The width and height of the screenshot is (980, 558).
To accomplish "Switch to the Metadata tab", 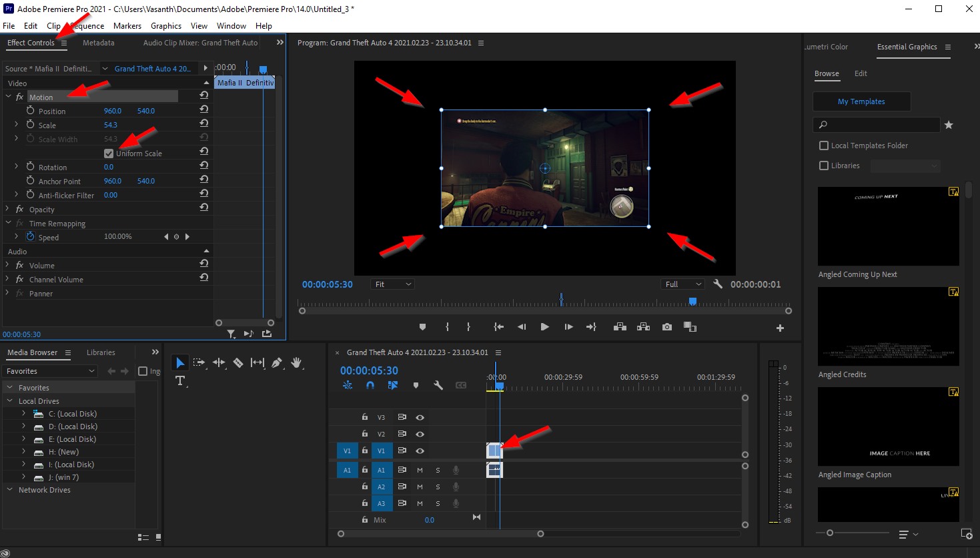I will coord(99,43).
